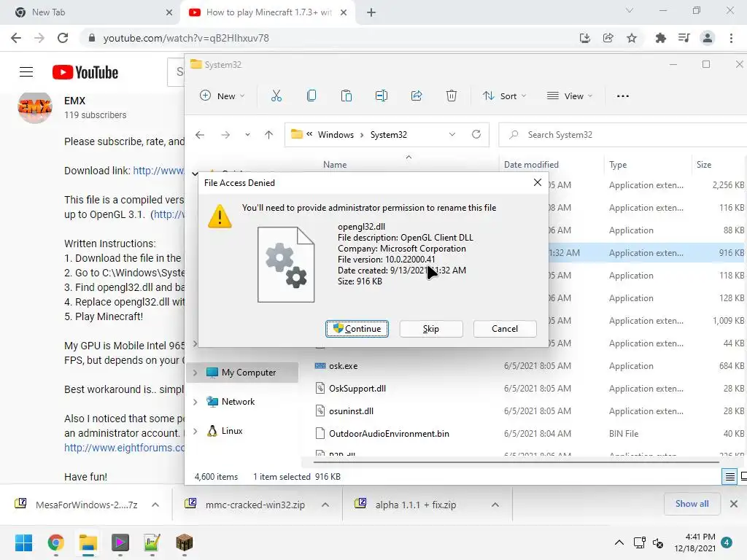Open the Sort dropdown

pos(504,96)
